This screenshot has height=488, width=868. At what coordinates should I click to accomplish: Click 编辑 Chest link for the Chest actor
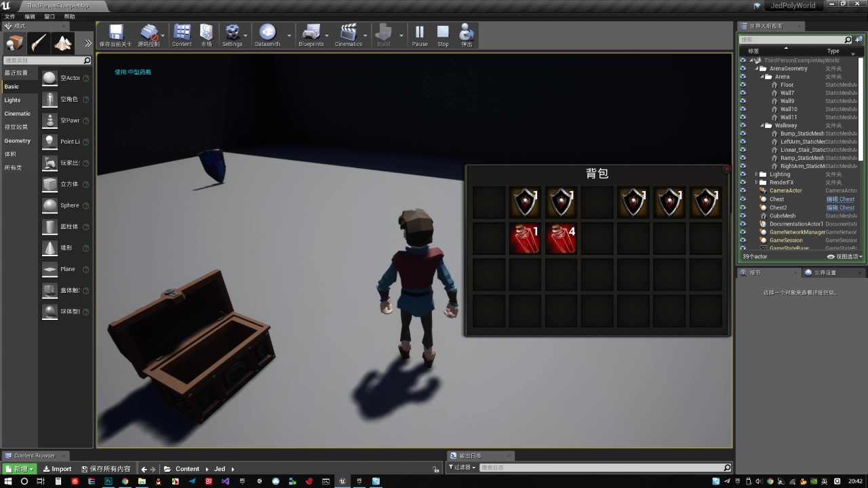841,199
